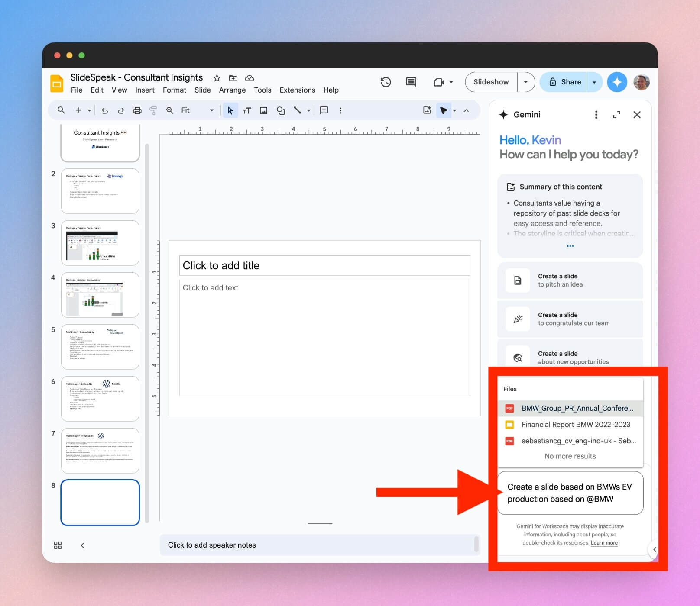700x606 pixels.
Task: Open the Extensions menu
Action: [297, 90]
